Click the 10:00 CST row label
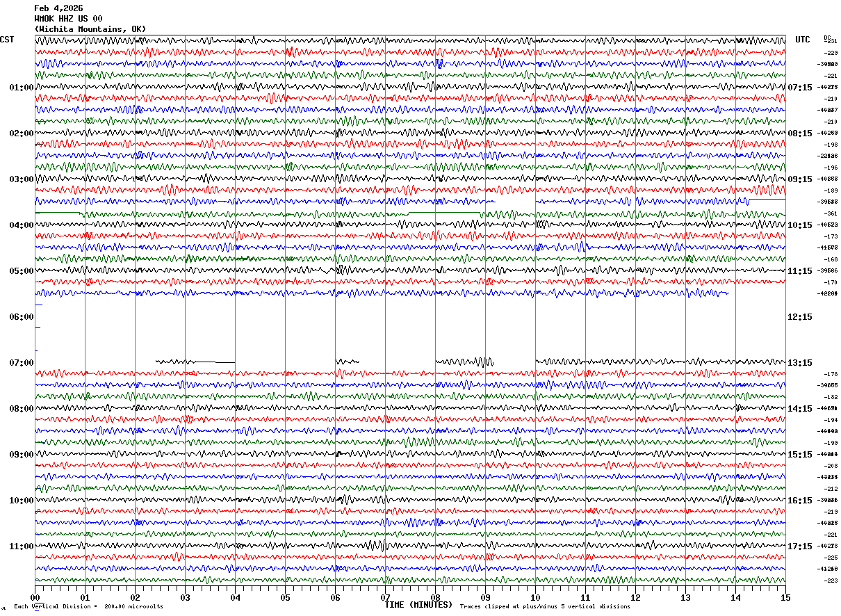Screen dimensions: 841x616 (21, 501)
